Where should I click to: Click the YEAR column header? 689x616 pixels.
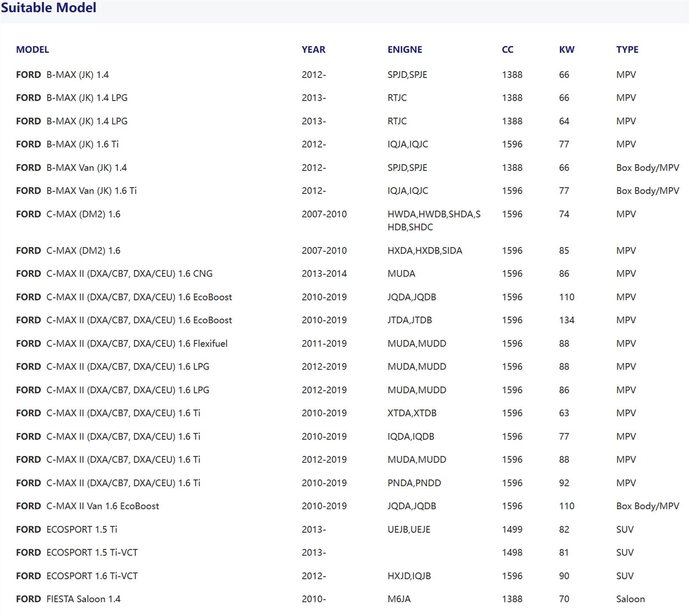[x=313, y=50]
